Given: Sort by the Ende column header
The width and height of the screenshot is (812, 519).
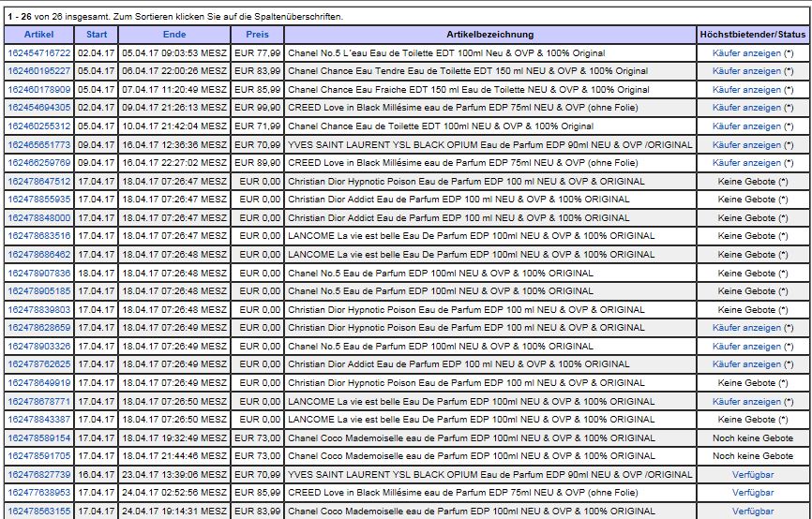Looking at the screenshot, I should [174, 35].
